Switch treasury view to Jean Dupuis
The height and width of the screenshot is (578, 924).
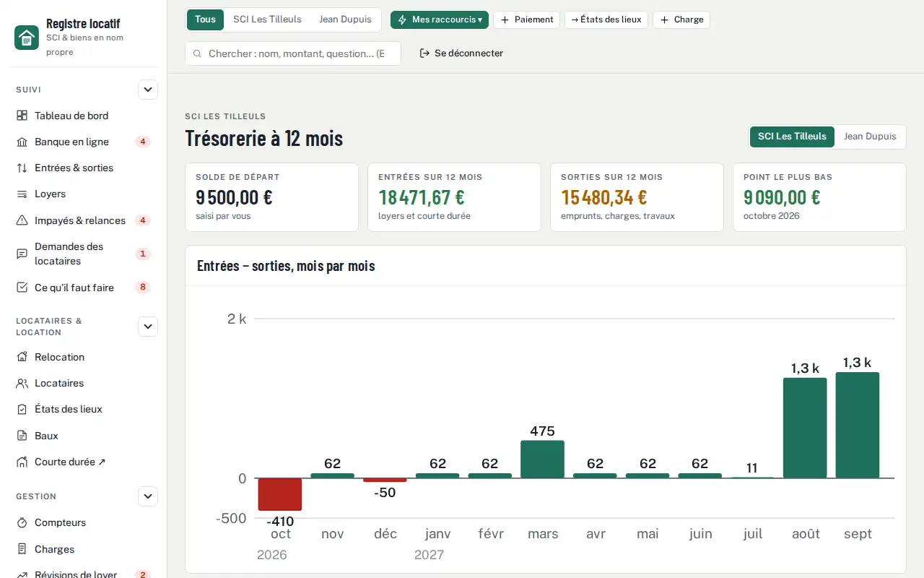pyautogui.click(x=870, y=137)
